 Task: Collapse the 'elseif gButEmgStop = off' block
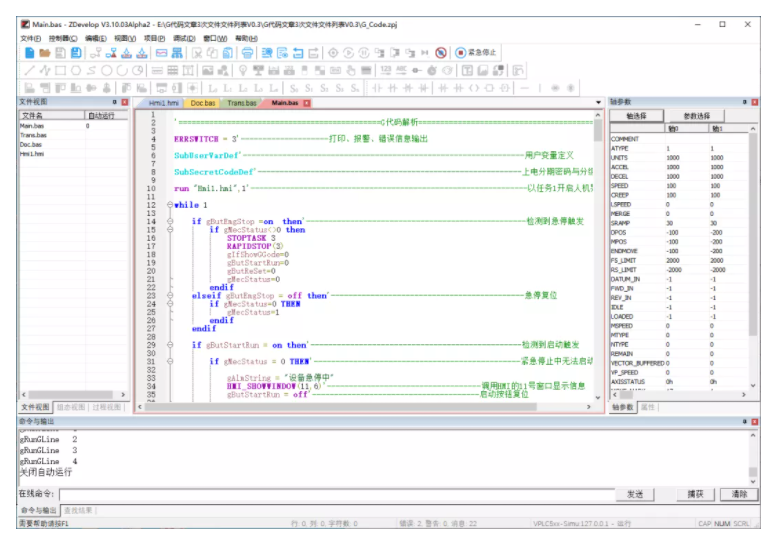pyautogui.click(x=170, y=295)
